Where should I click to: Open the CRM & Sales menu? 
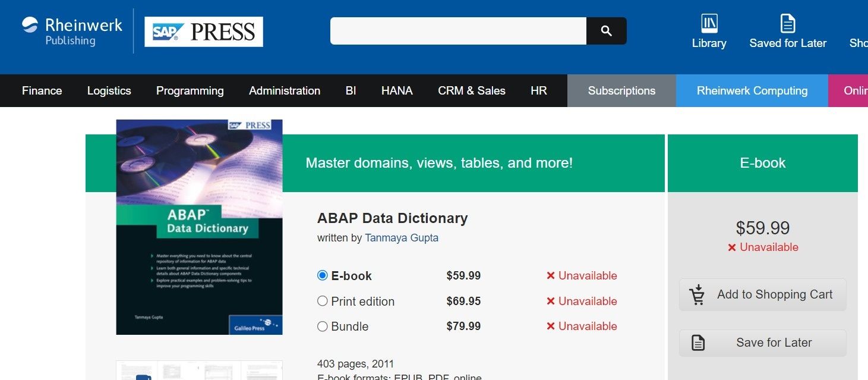pyautogui.click(x=472, y=91)
